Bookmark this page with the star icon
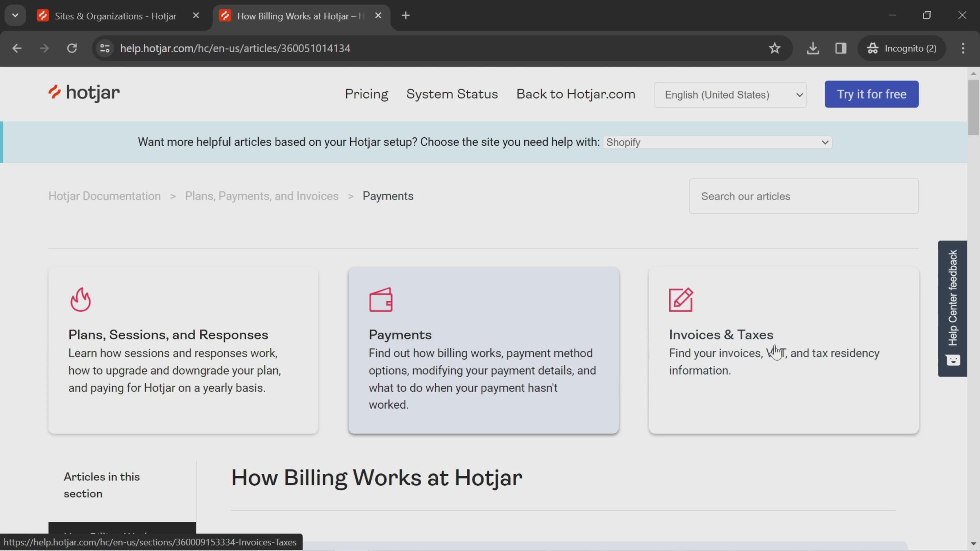This screenshot has width=980, height=551. 775,48
